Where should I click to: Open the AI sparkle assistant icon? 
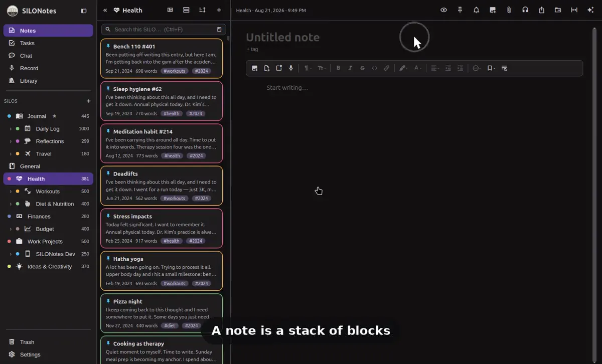click(590, 10)
